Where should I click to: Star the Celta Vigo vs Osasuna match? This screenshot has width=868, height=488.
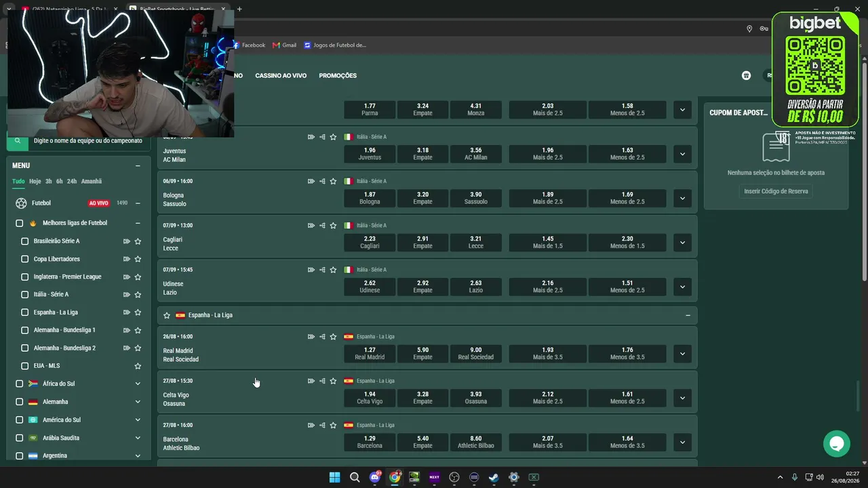[x=333, y=381]
